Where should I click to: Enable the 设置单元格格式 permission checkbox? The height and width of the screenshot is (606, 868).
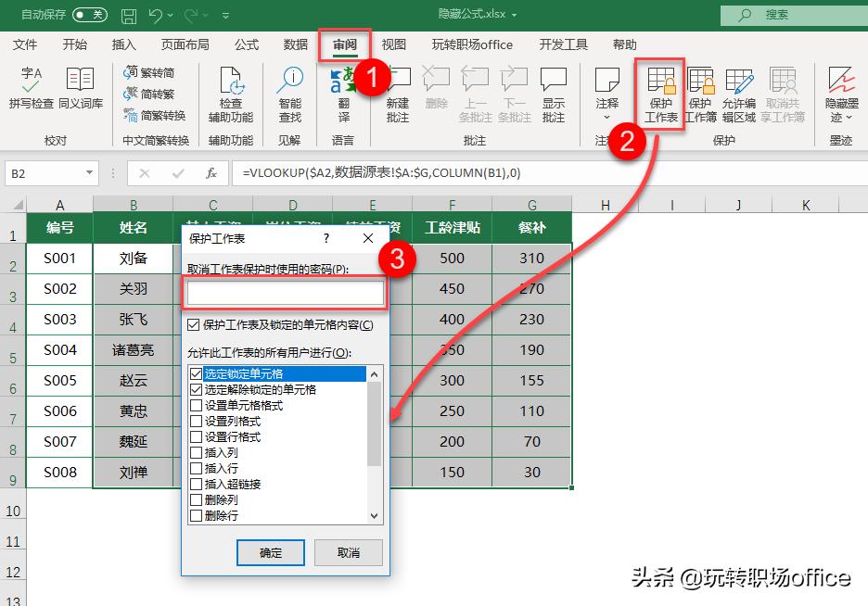coord(197,404)
